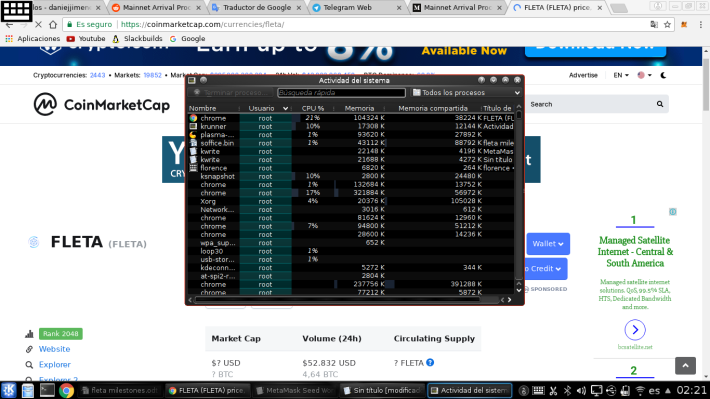Open the help button in Actividad del sistema titlebar
Viewport: 710px width, 399px height.
tap(481, 80)
